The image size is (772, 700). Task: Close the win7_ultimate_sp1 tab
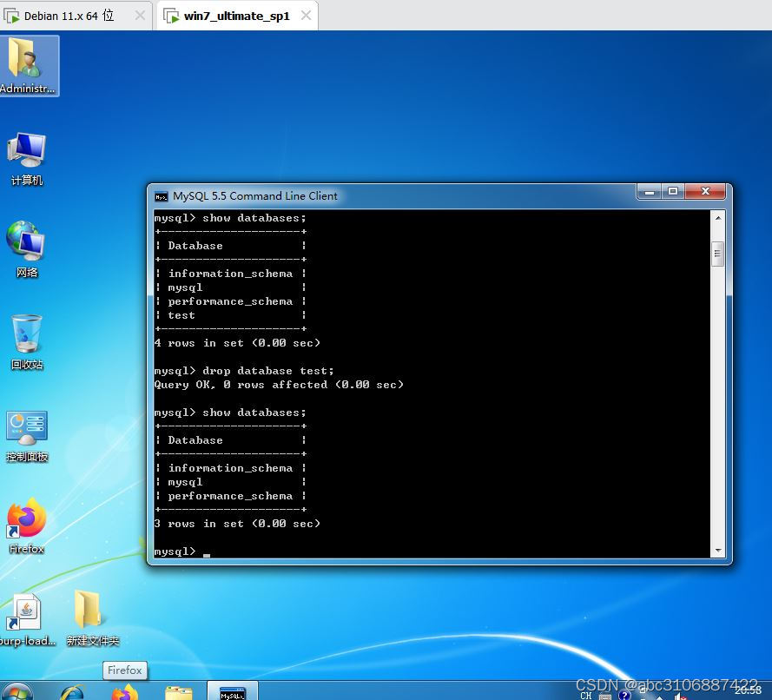click(307, 16)
